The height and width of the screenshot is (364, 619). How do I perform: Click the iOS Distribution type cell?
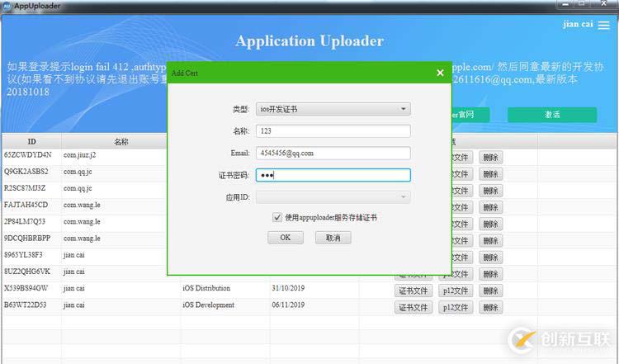pos(206,288)
